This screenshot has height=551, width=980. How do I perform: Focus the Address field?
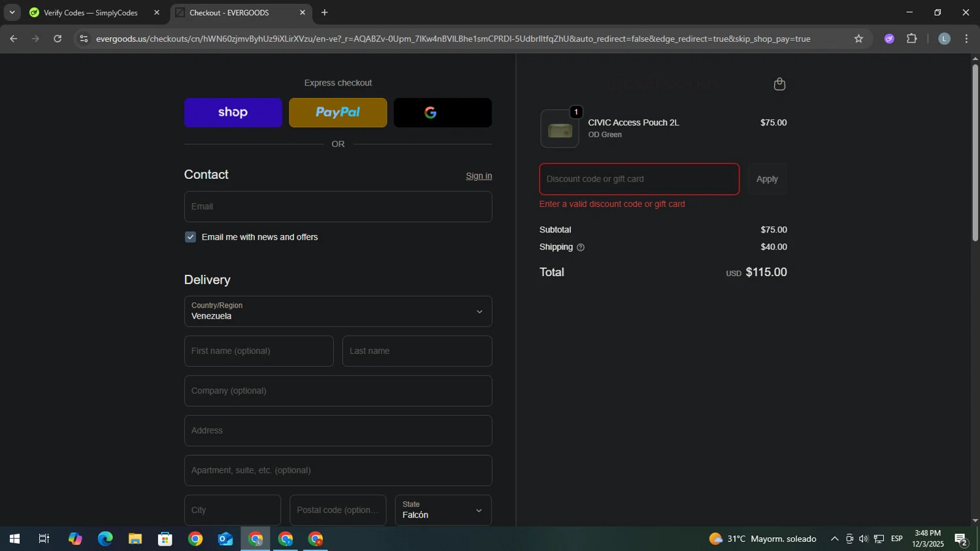[338, 431]
